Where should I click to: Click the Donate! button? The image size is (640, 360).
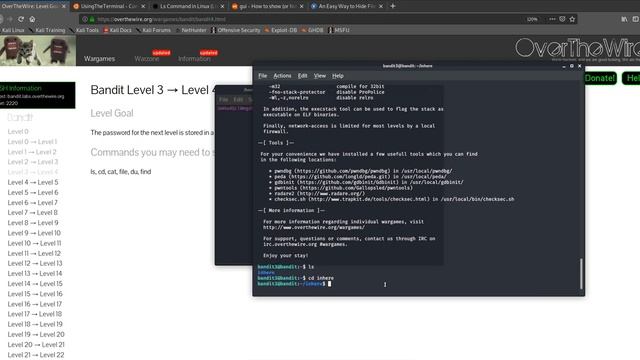[x=600, y=78]
